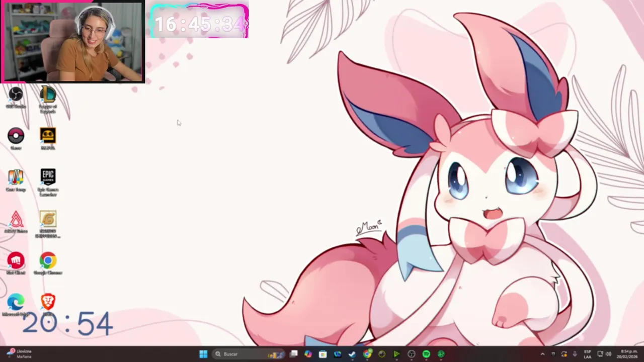Open Task View in the taskbar
The image size is (644, 362).
(x=294, y=354)
